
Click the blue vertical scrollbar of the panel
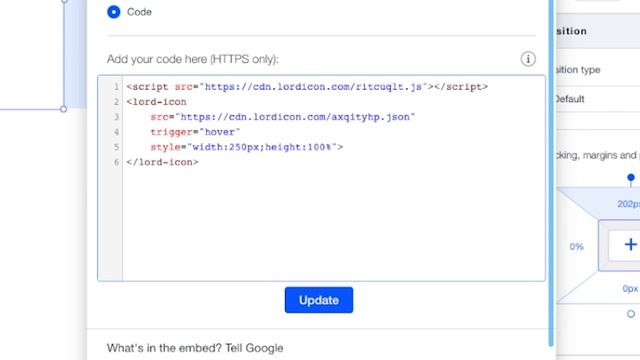pyautogui.click(x=551, y=173)
